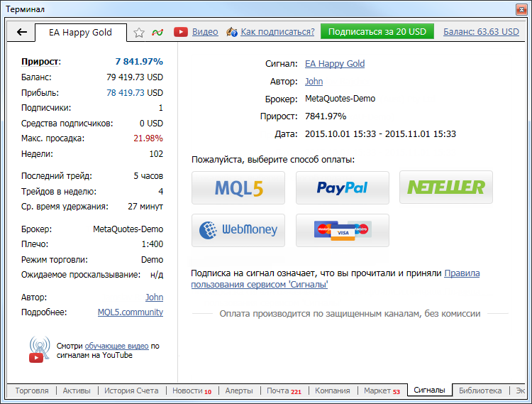Open the 'обучающее видео' YouTube link
Screen dimensions: 532x404
[x=116, y=346]
